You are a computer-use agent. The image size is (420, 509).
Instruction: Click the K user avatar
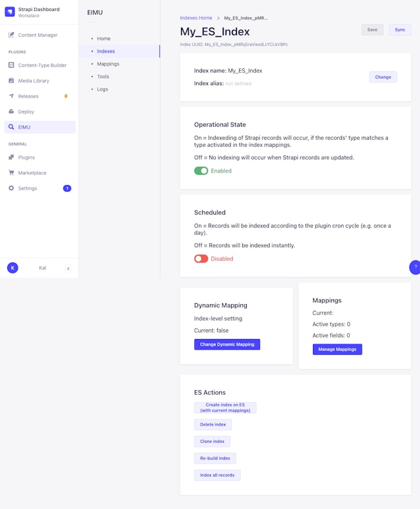(12, 268)
